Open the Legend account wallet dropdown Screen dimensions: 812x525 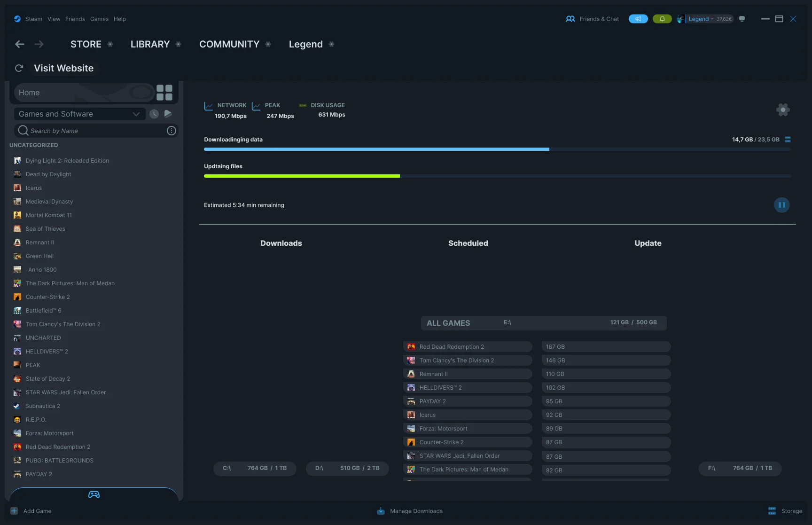(710, 19)
